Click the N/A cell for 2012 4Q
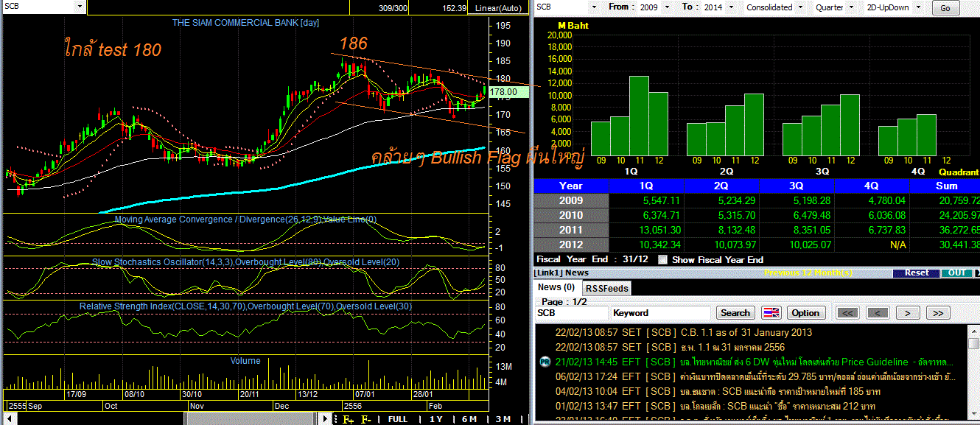The width and height of the screenshot is (980, 425). [872, 245]
